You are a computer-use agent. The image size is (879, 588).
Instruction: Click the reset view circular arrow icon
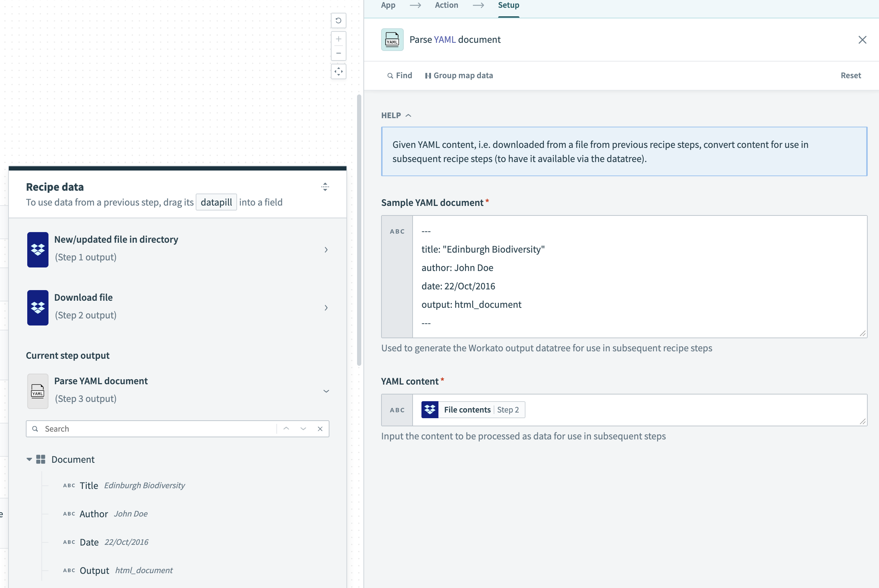[x=339, y=21]
